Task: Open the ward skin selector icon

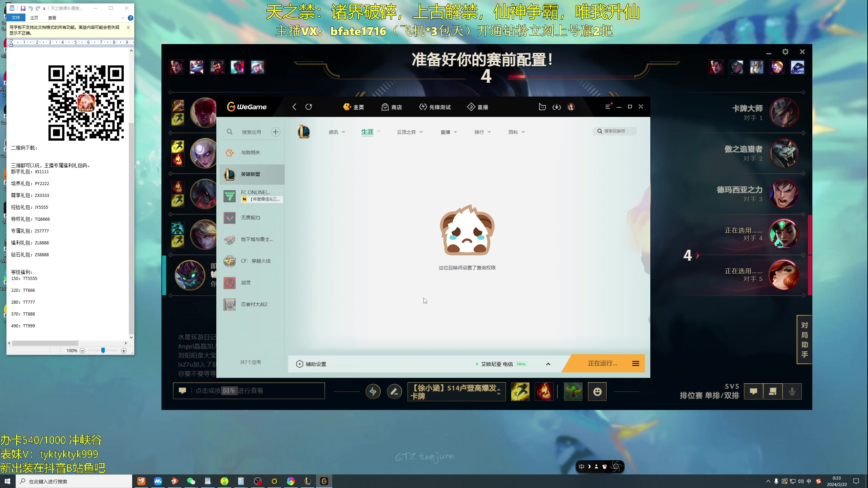Action: pyautogui.click(x=573, y=392)
